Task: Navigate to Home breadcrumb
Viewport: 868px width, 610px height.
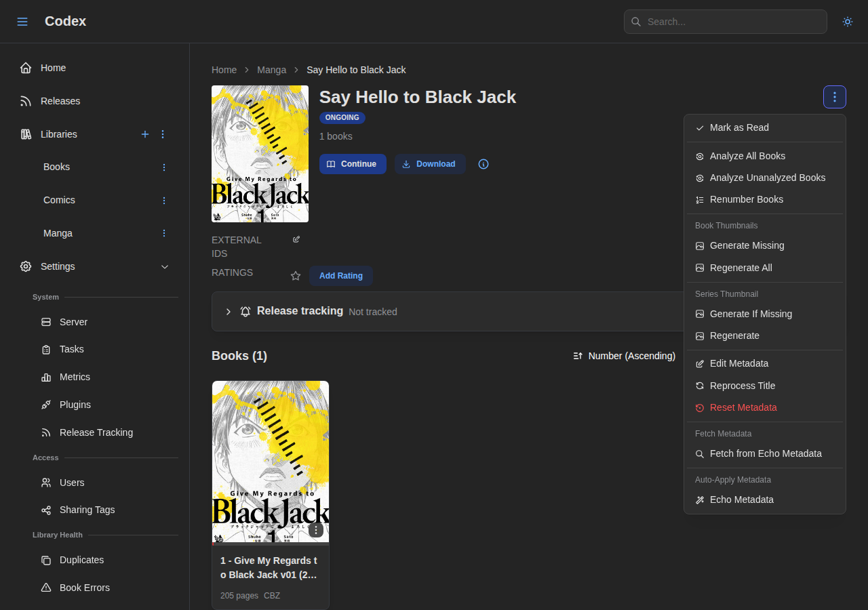Action: [x=224, y=70]
